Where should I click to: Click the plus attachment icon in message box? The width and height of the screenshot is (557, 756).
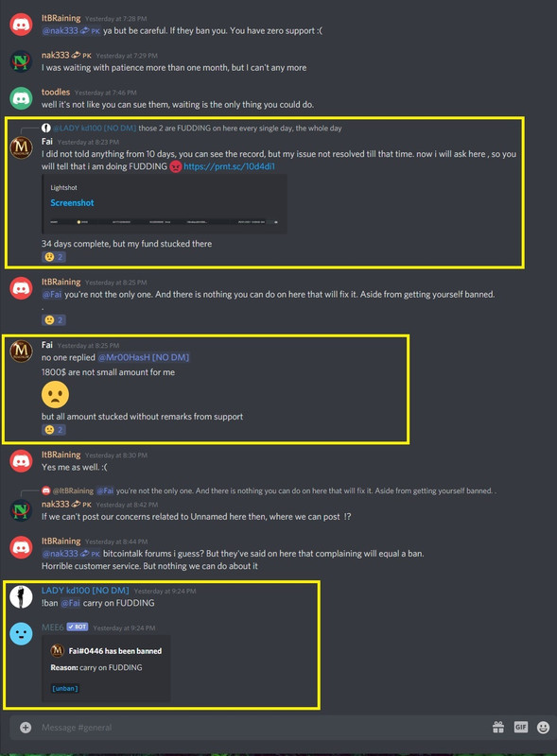26,727
